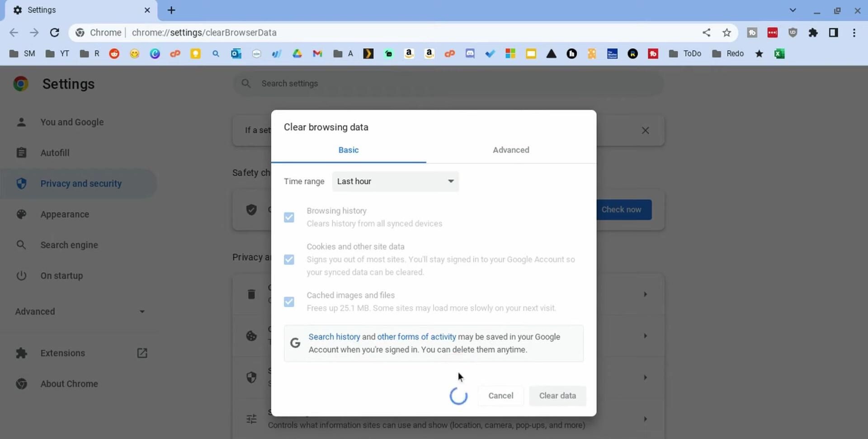Open the Microsoft logo bookmark
868x439 pixels.
510,54
